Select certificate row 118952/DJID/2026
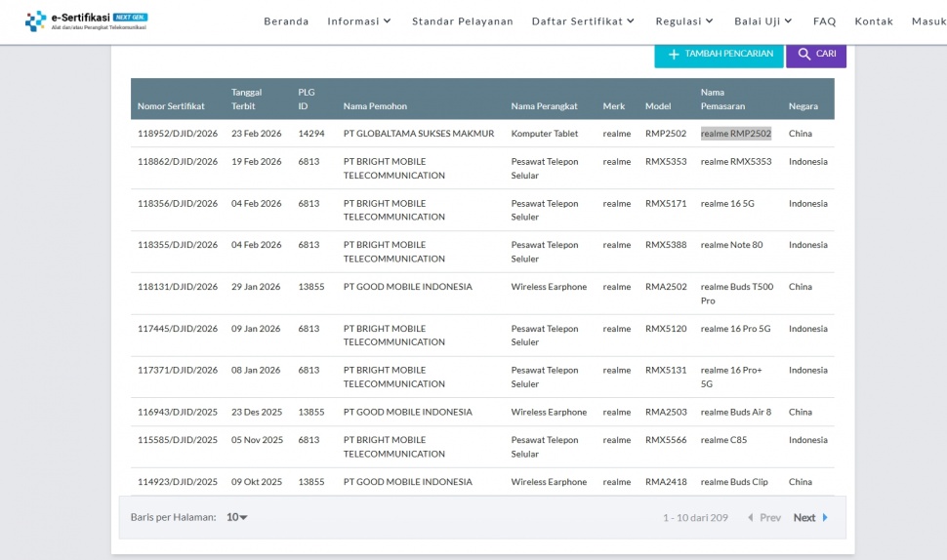 coord(178,134)
